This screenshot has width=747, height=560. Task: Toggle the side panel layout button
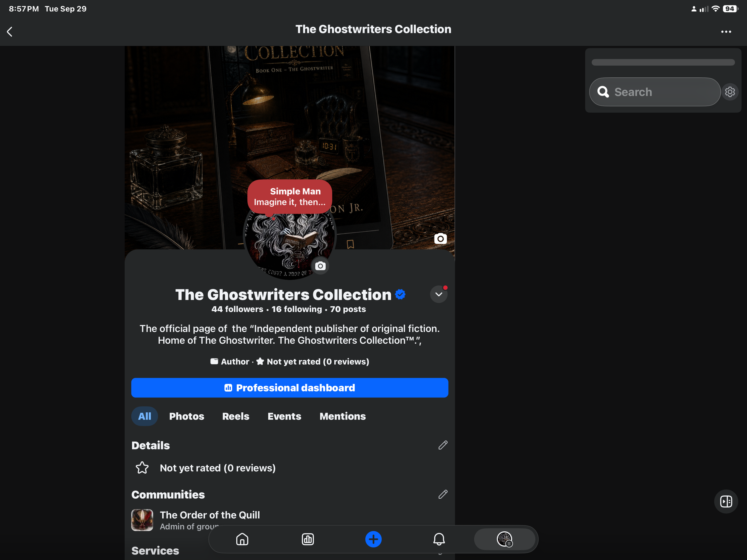[x=726, y=501]
